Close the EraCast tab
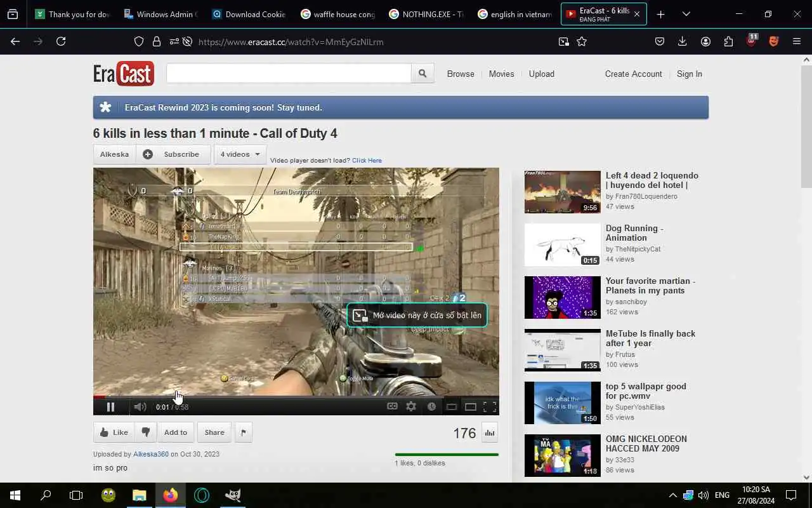The image size is (812, 508). 637,14
